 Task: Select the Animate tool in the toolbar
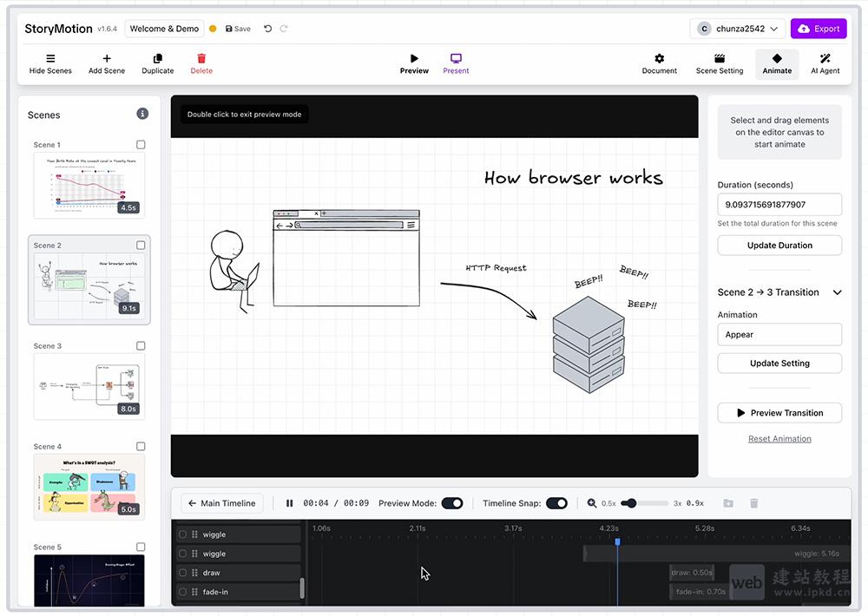coord(777,62)
